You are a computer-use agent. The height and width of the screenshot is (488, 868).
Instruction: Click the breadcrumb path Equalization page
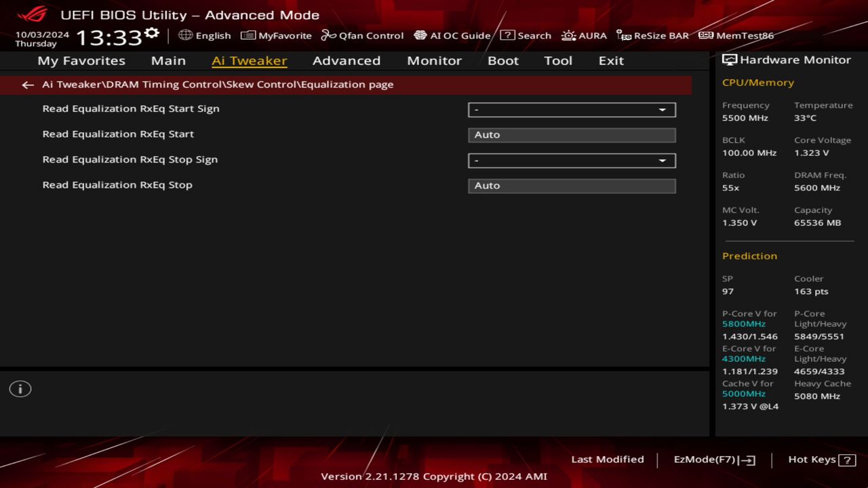[x=347, y=85]
